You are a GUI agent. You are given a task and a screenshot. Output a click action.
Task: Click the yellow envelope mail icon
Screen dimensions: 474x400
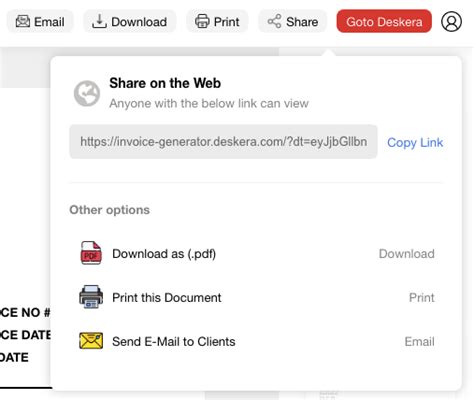pyautogui.click(x=91, y=341)
